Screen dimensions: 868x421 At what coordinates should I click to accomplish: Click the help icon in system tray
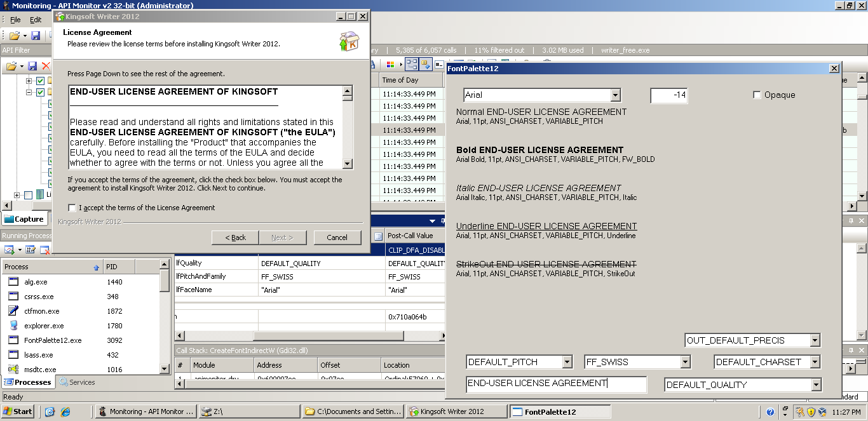point(770,411)
